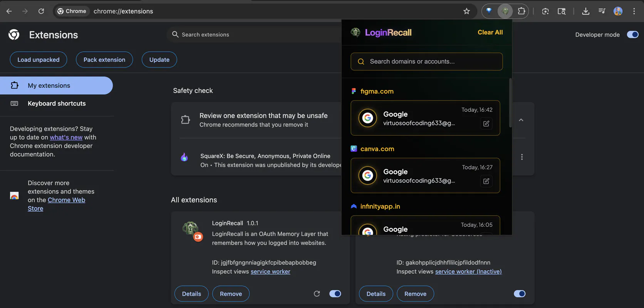
Task: Edit the canva.com Google login entry
Action: [x=486, y=181]
